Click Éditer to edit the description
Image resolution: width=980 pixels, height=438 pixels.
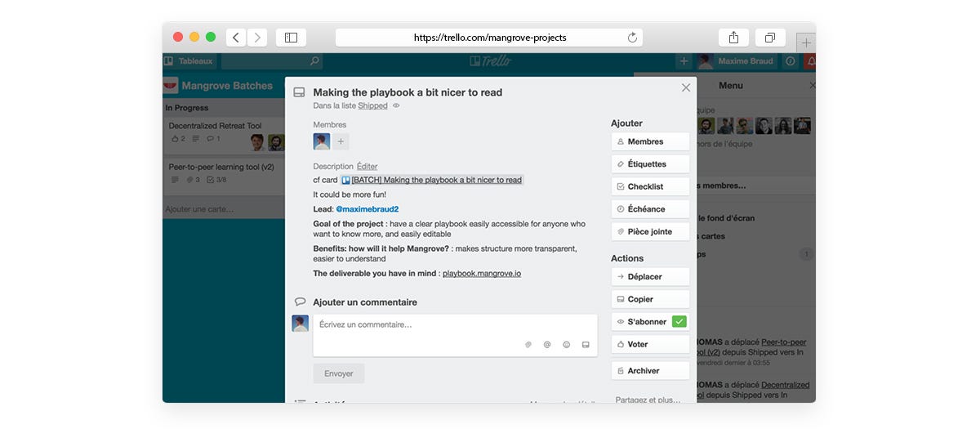click(x=367, y=167)
